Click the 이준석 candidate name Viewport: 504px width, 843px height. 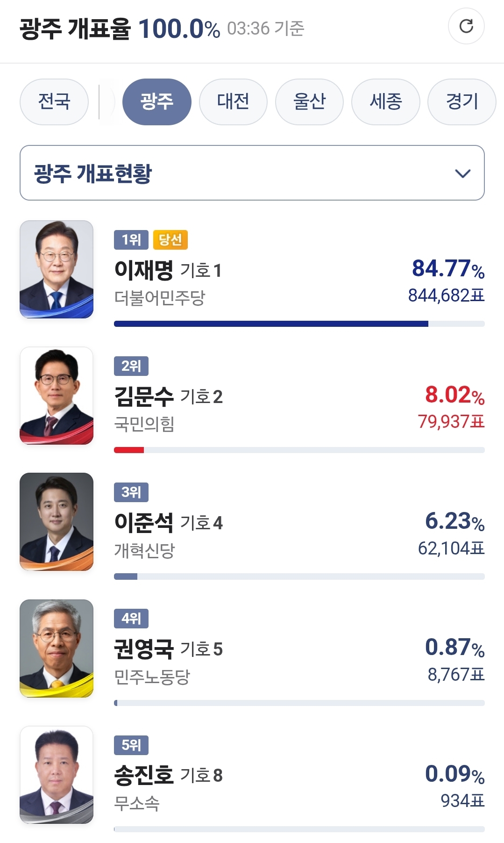tap(144, 522)
